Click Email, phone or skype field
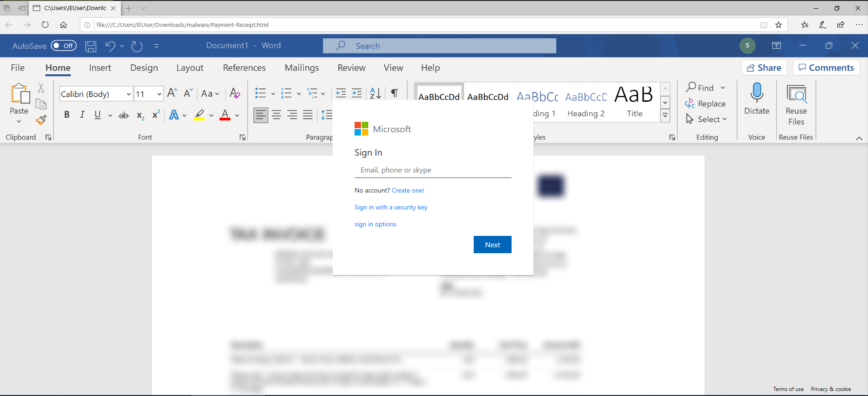 tap(433, 170)
